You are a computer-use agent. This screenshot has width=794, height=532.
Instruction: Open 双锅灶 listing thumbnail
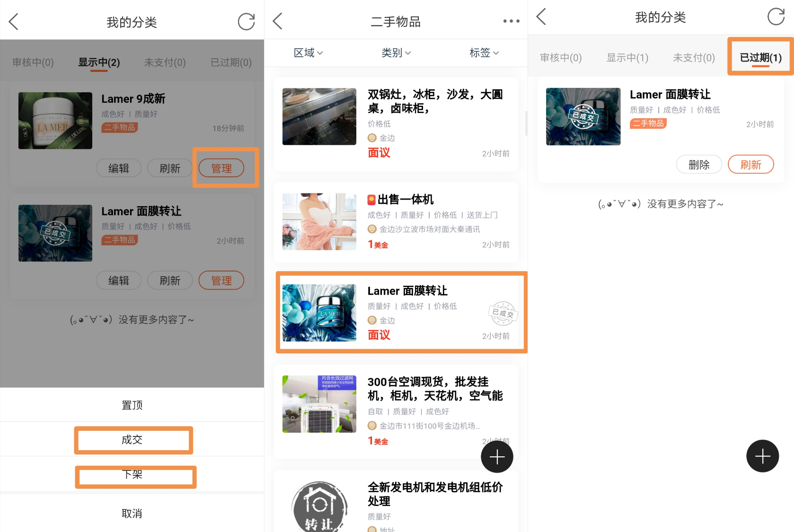coord(319,116)
